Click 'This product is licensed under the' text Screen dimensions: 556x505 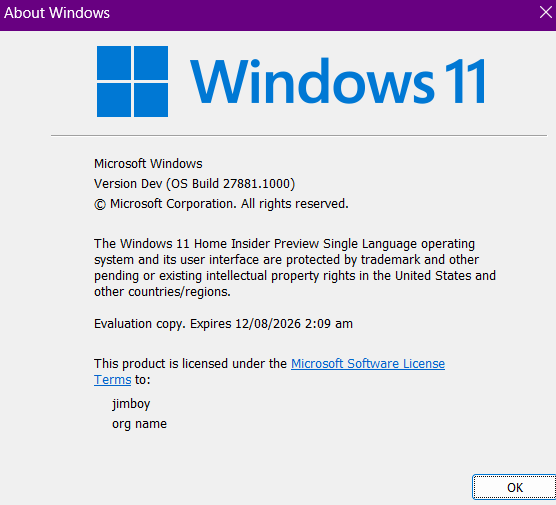pos(190,364)
